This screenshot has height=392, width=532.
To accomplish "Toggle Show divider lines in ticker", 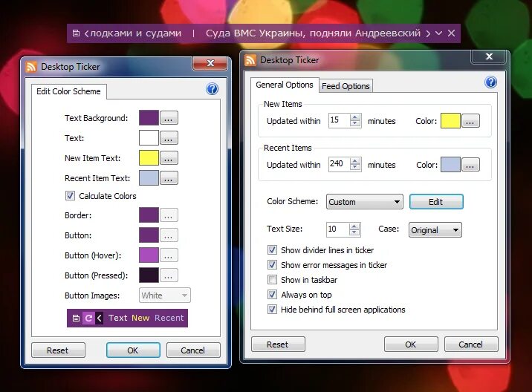I will (272, 250).
